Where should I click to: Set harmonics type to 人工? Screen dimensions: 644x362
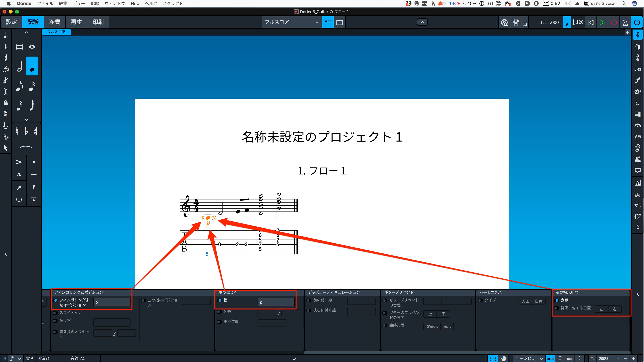525,301
